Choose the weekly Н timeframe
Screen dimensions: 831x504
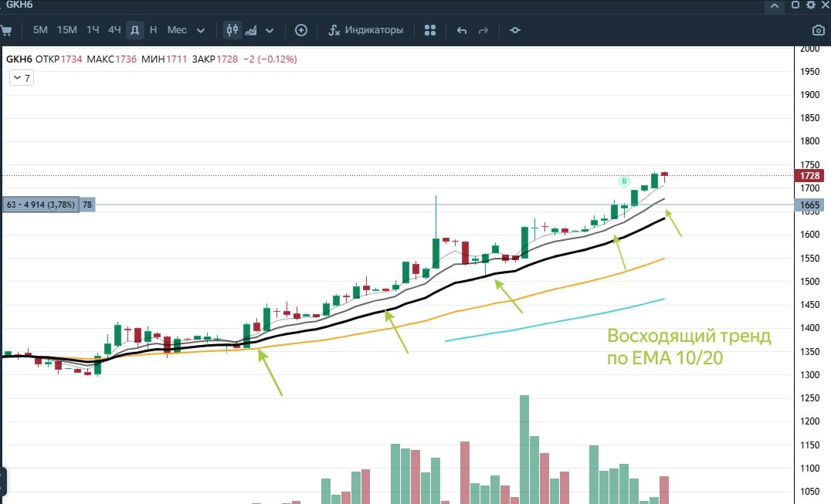[153, 30]
